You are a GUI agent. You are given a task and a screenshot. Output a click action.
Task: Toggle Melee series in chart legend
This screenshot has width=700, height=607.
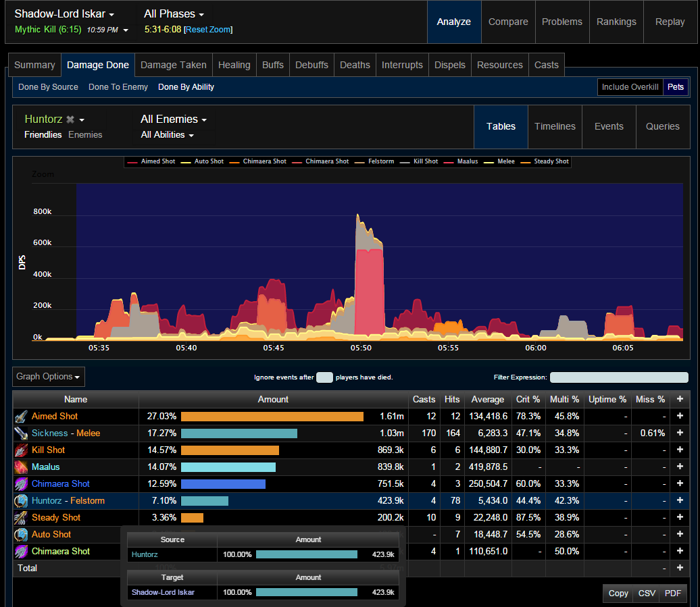click(x=499, y=161)
